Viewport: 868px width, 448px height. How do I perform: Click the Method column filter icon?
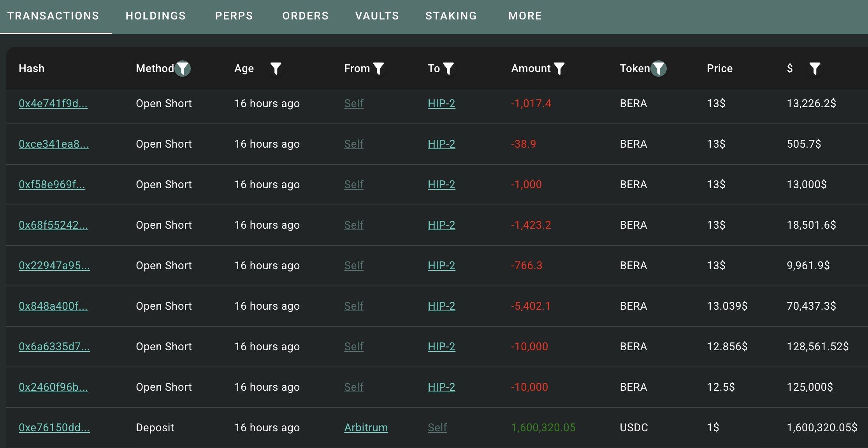click(182, 69)
